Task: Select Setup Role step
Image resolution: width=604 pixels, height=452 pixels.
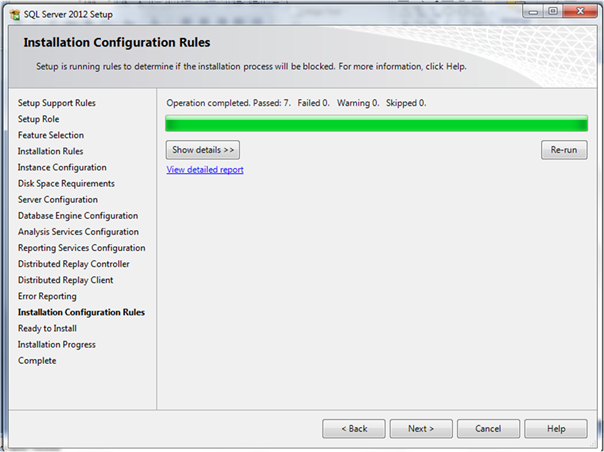Action: coord(39,119)
